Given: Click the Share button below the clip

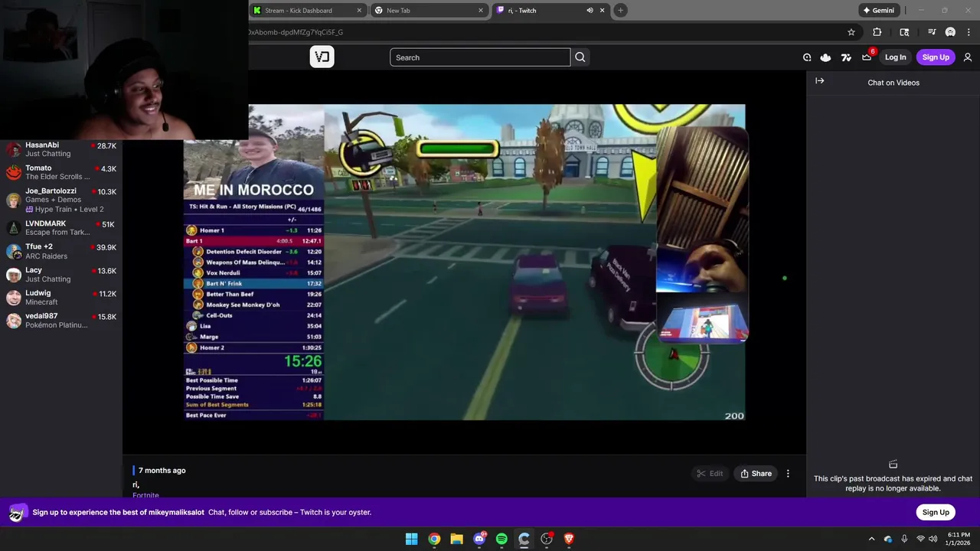Looking at the screenshot, I should click(756, 474).
